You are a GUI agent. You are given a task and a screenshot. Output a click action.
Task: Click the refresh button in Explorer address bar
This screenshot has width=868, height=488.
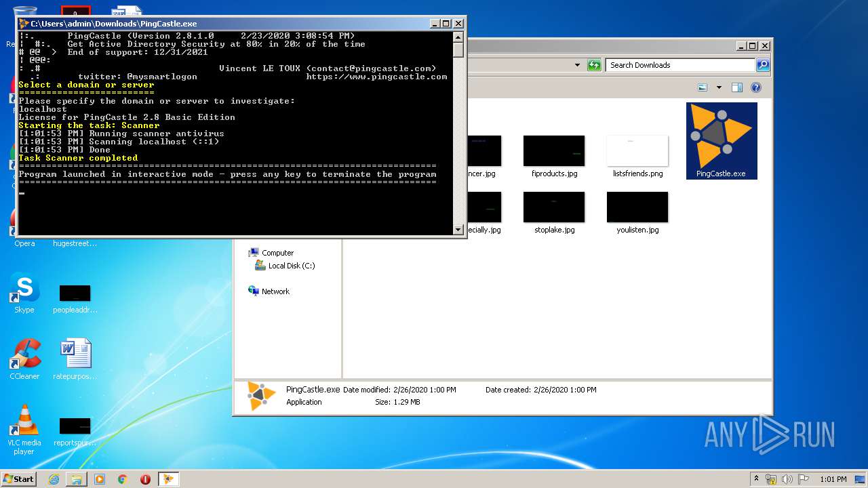pos(594,65)
